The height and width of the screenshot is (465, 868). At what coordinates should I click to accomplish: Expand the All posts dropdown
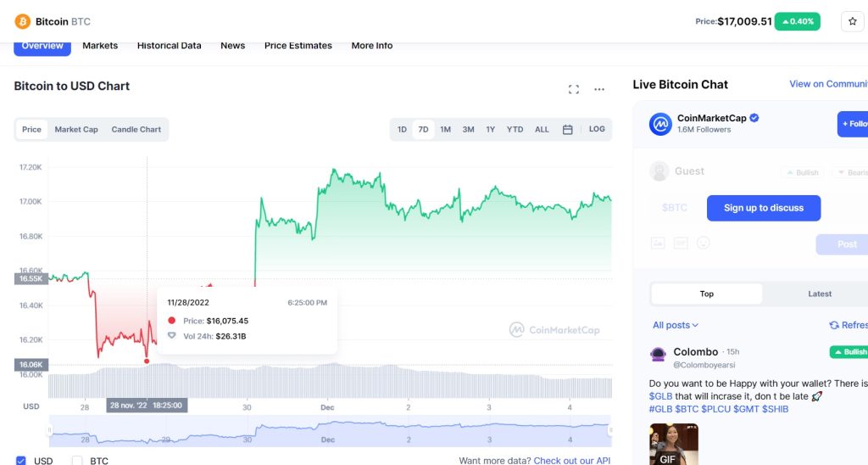[x=676, y=325]
